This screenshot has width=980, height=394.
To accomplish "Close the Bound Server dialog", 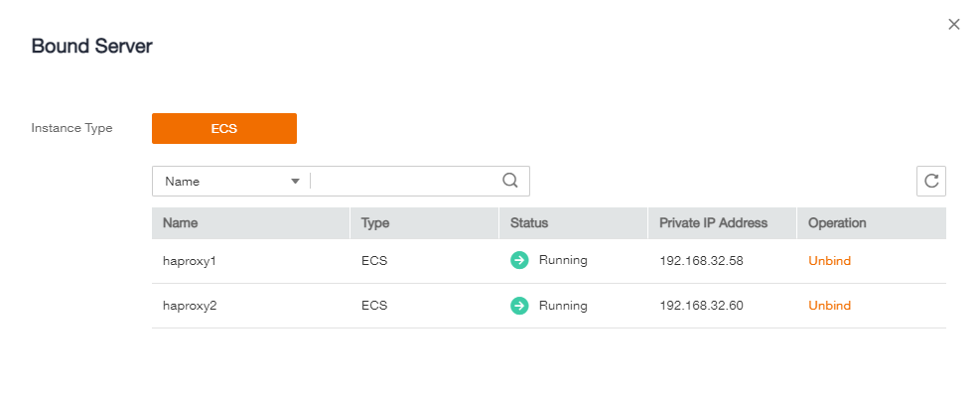I will click(954, 25).
